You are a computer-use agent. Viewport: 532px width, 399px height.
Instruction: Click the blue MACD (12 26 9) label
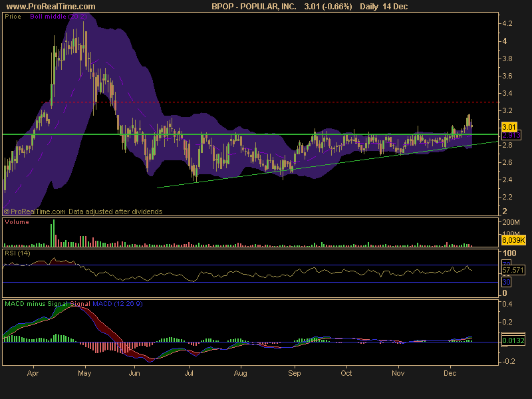tap(118, 304)
